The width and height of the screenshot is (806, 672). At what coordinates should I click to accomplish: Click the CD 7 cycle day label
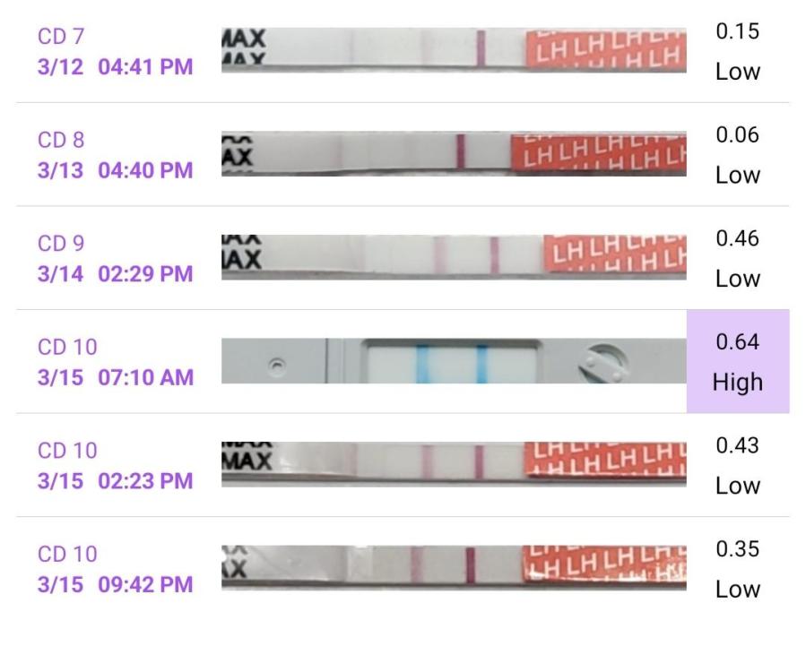point(61,37)
